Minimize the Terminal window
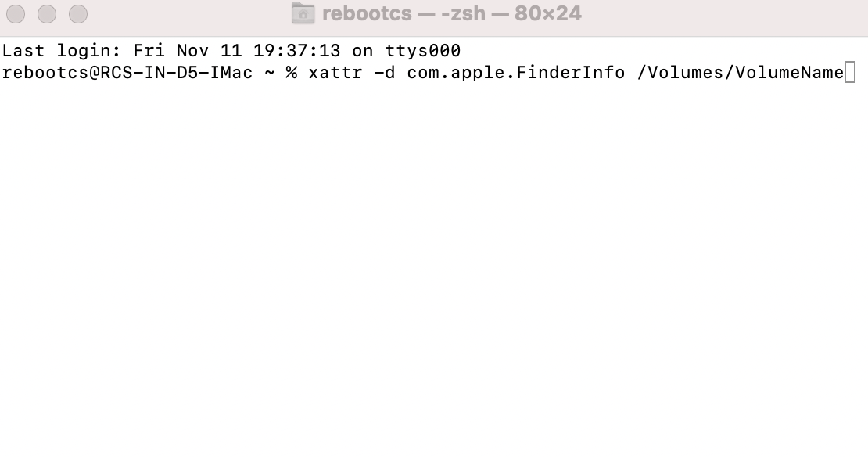 point(47,14)
